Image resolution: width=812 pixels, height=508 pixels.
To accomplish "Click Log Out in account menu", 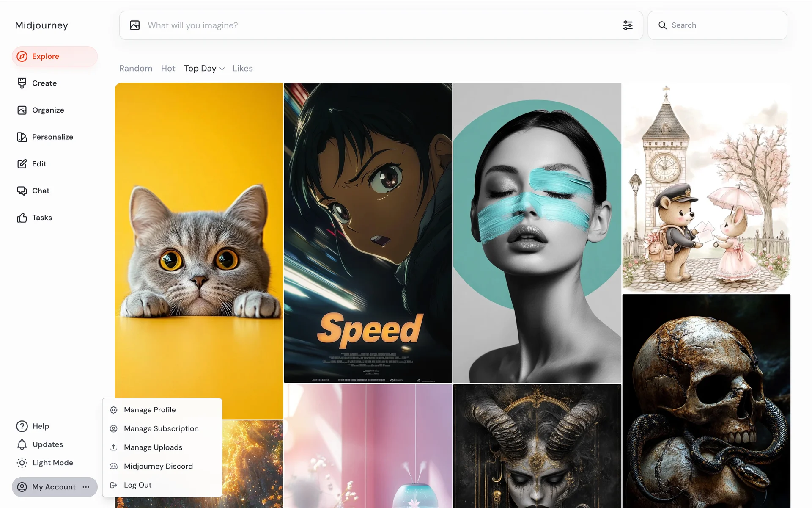I will 137,485.
